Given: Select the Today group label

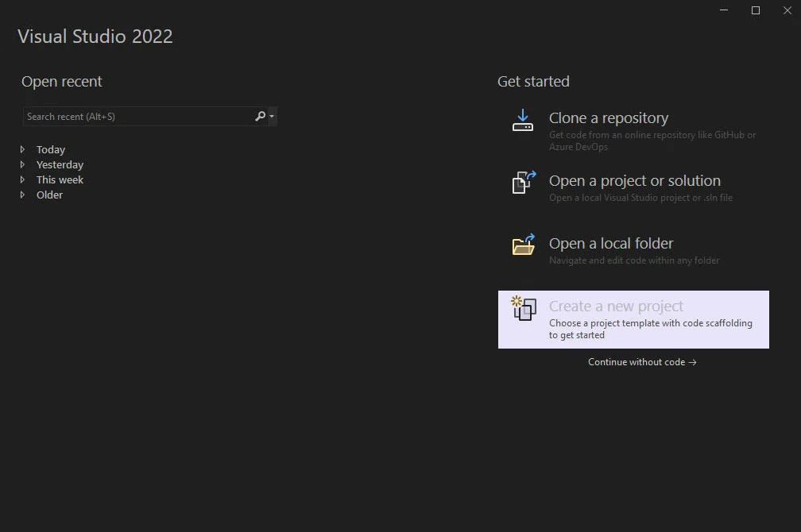Looking at the screenshot, I should pyautogui.click(x=52, y=149).
